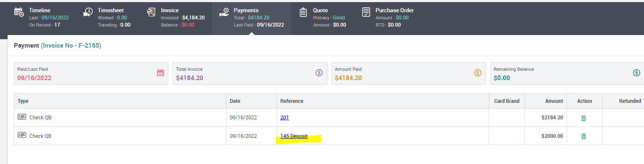Click the On Record 17 text
The image size is (644, 164).
click(45, 25)
